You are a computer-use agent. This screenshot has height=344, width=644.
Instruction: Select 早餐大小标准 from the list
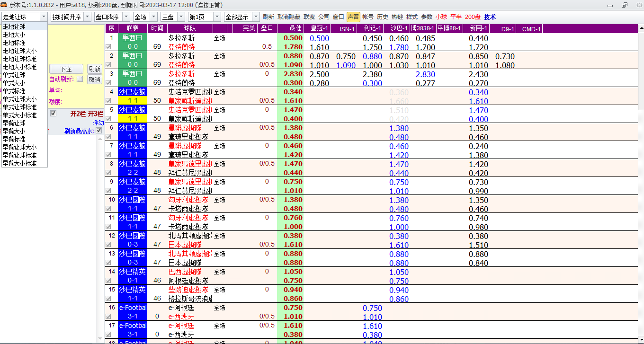point(25,163)
